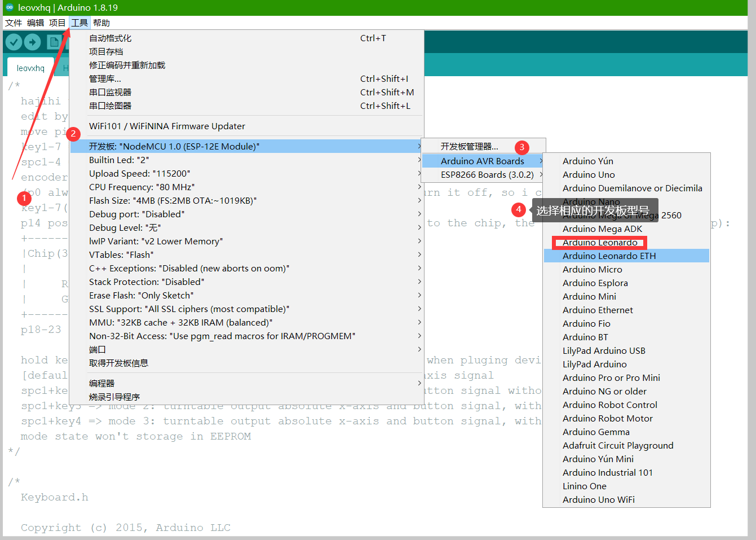The width and height of the screenshot is (756, 540).
Task: Expand the 端口 port submenu
Action: 247,350
